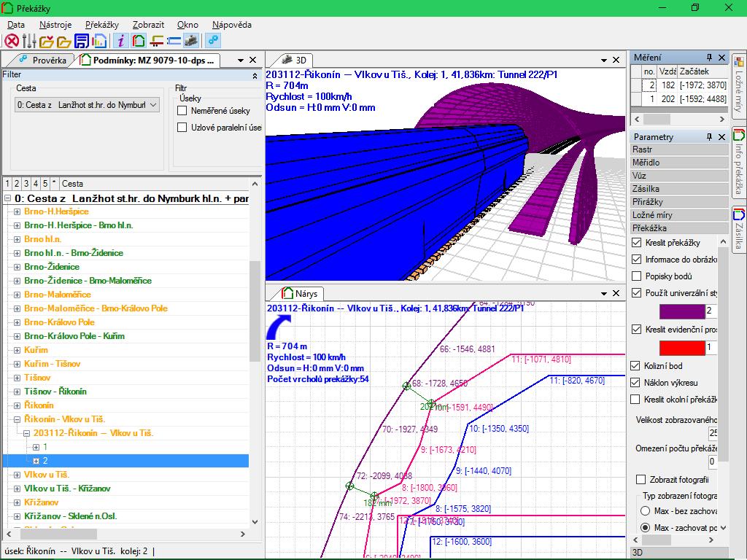
Task: Click the purple info 'i' toolbar icon
Action: pos(121,42)
